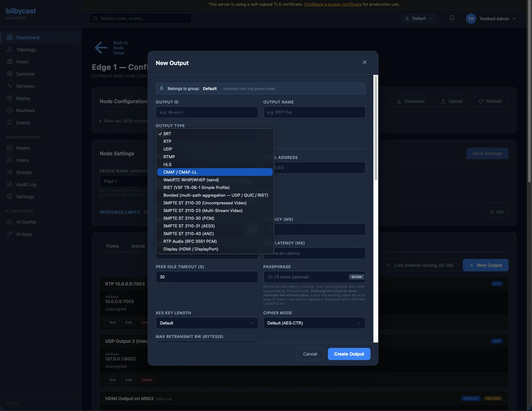Switch to the Flows tab
Image resolution: width=532 pixels, height=411 pixels.
tap(112, 246)
